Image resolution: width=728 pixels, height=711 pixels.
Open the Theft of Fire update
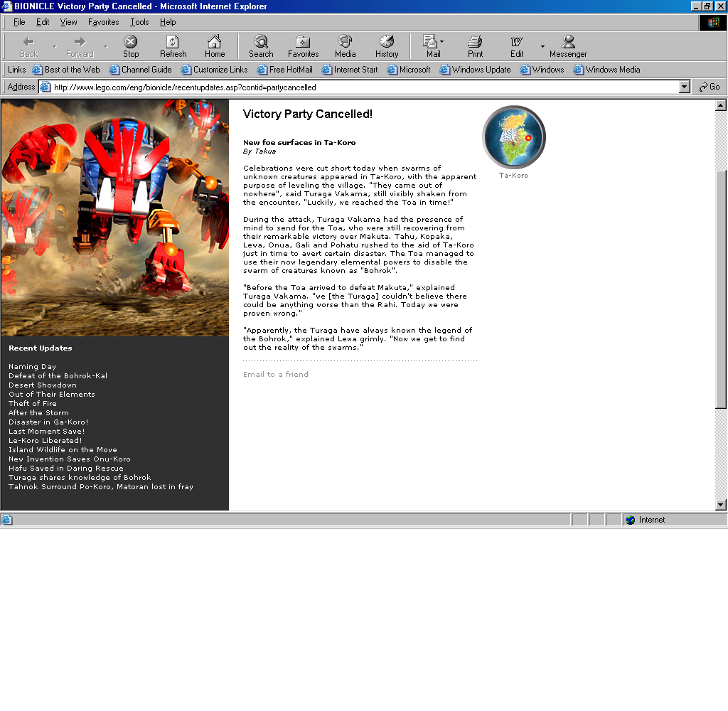[x=33, y=404]
